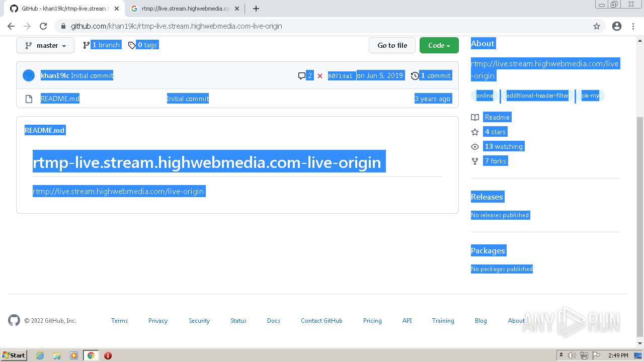Open the Docs footer link
644x362 pixels.
[274, 321]
